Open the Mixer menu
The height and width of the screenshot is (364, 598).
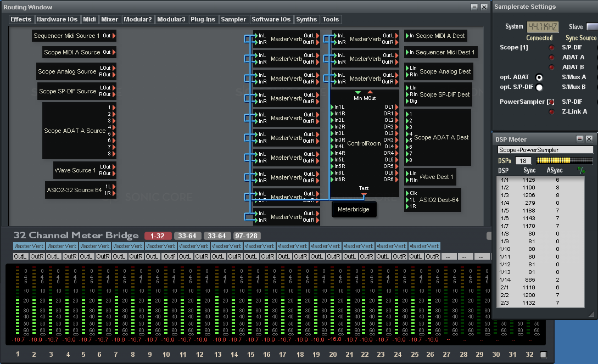point(110,19)
